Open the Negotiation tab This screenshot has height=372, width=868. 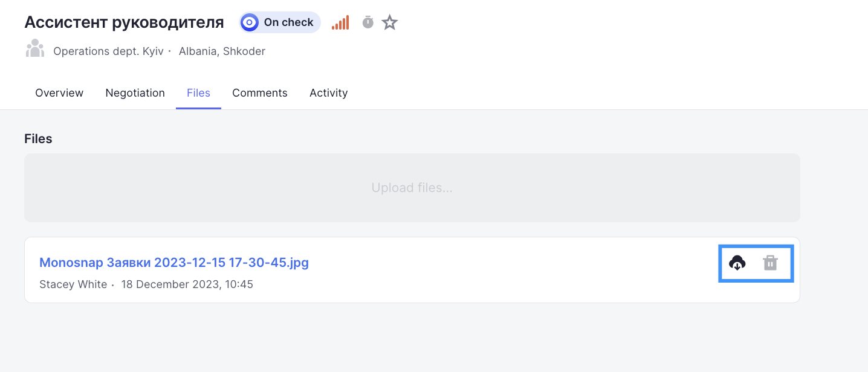(135, 92)
